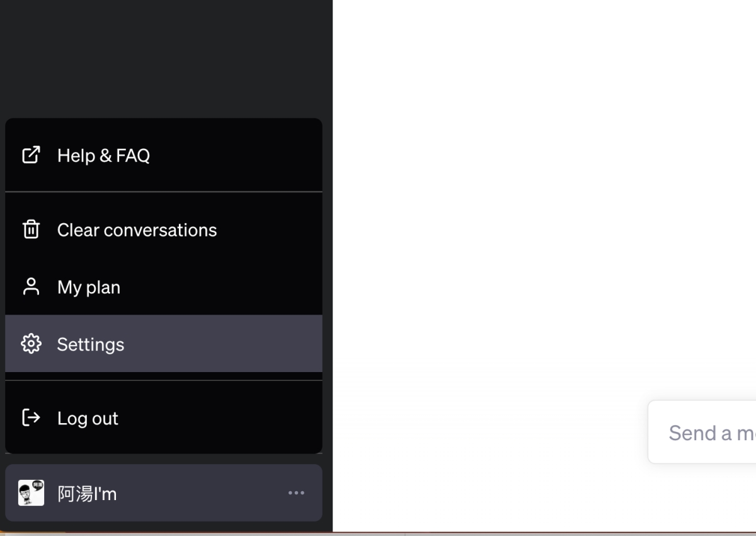This screenshot has height=536, width=756.
Task: Click the dark sidebar area above the menu
Action: click(x=164, y=57)
